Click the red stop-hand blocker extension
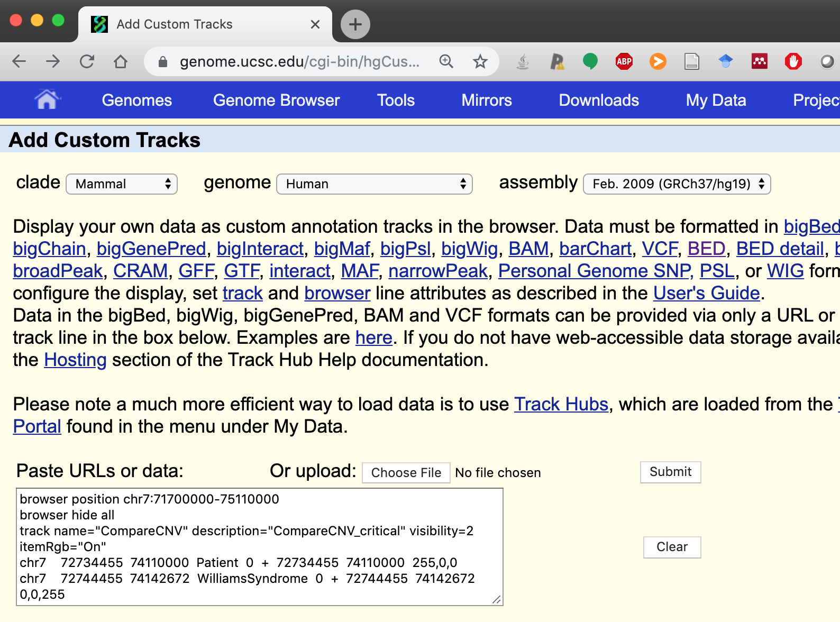840x622 pixels. click(x=793, y=62)
